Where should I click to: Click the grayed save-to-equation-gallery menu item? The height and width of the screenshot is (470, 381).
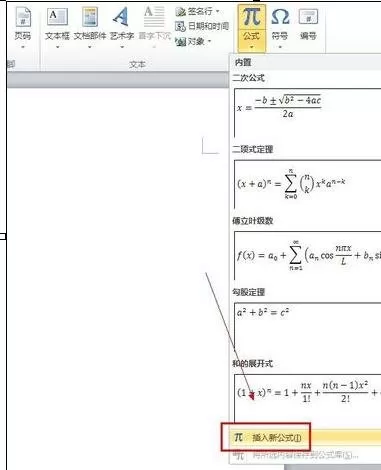coord(306,455)
